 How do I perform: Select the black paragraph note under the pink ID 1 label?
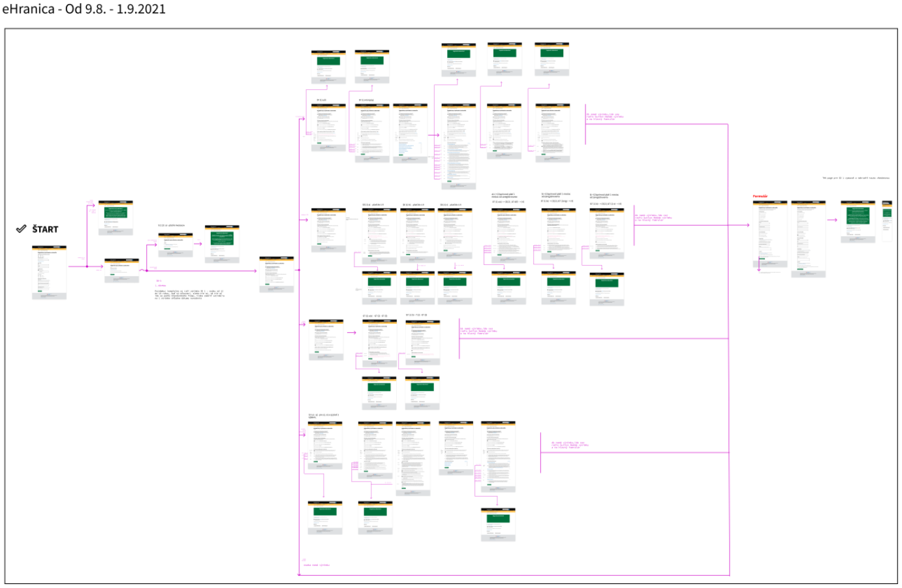pos(189,294)
